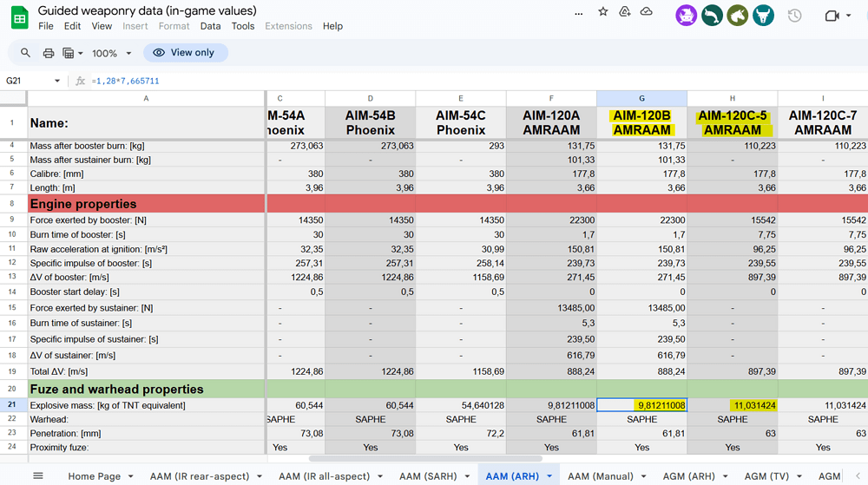The width and height of the screenshot is (868, 485).
Task: Open the filter views dropdown
Action: click(x=73, y=53)
